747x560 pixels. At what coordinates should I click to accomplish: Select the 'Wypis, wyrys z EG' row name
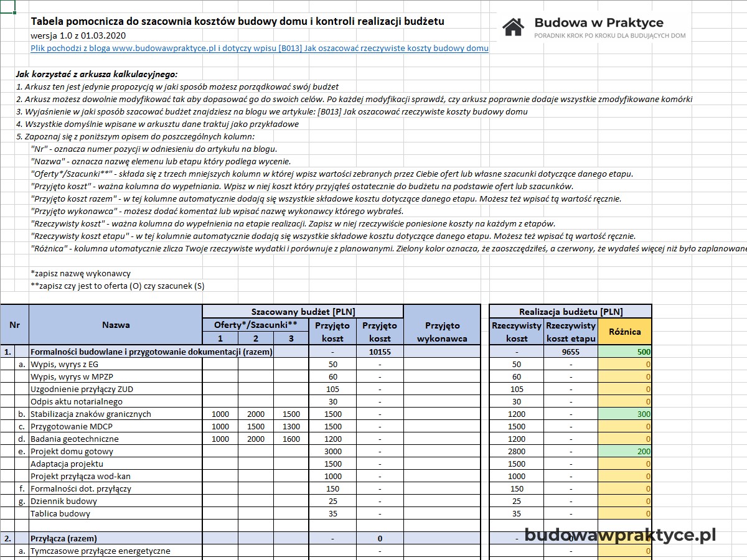click(116, 364)
